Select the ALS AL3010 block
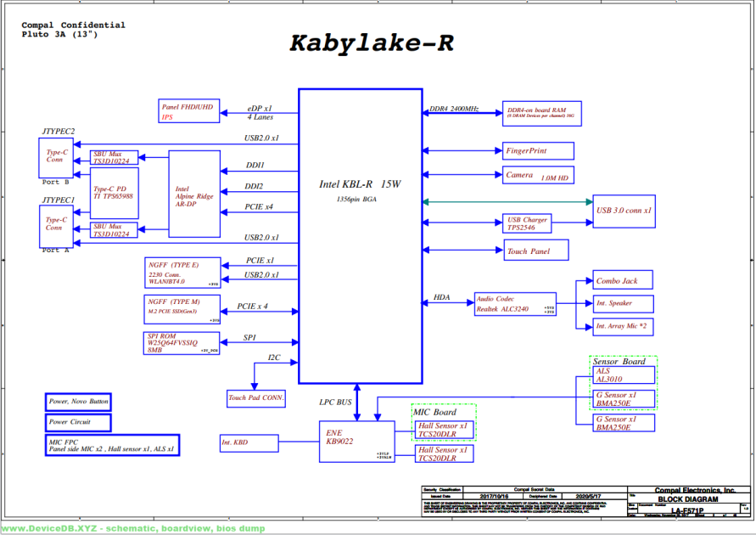 pos(623,374)
